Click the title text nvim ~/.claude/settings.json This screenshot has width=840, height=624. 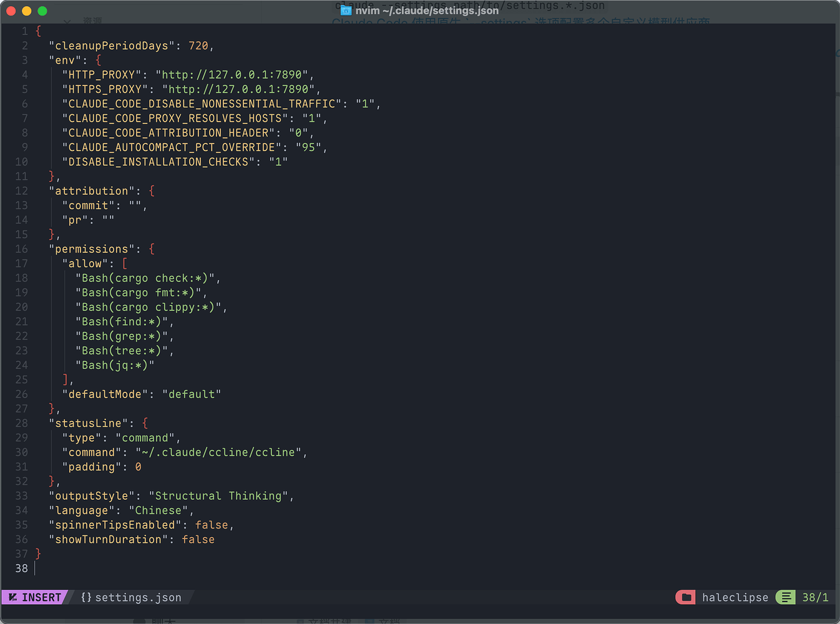427,10
